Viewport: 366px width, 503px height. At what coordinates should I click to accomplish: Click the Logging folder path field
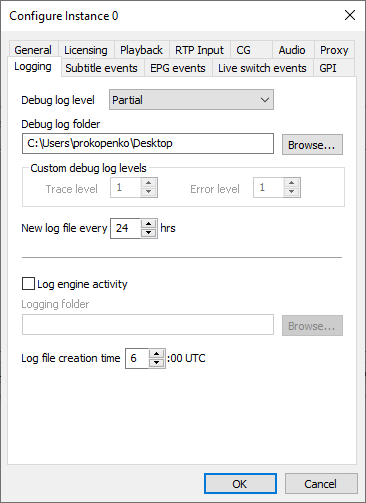click(148, 325)
